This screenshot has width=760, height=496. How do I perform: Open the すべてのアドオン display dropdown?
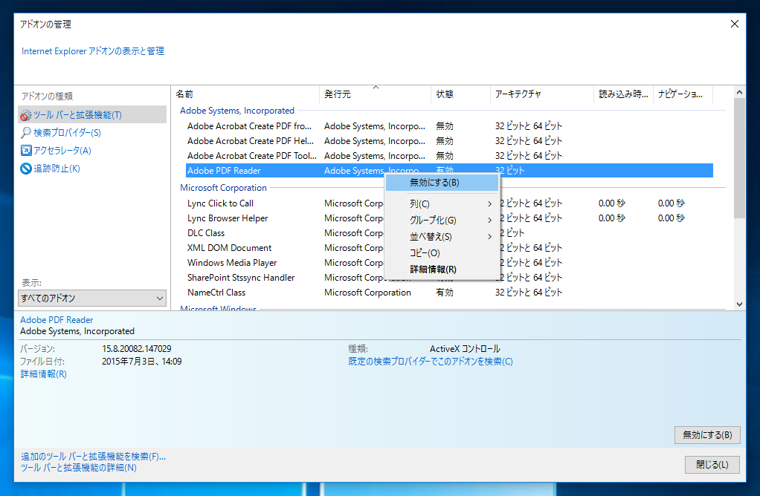(x=92, y=298)
